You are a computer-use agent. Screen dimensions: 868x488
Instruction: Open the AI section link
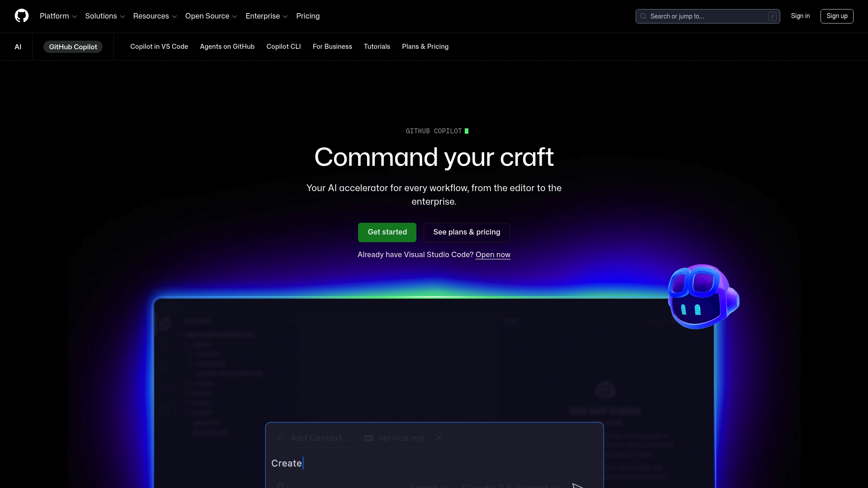[18, 47]
